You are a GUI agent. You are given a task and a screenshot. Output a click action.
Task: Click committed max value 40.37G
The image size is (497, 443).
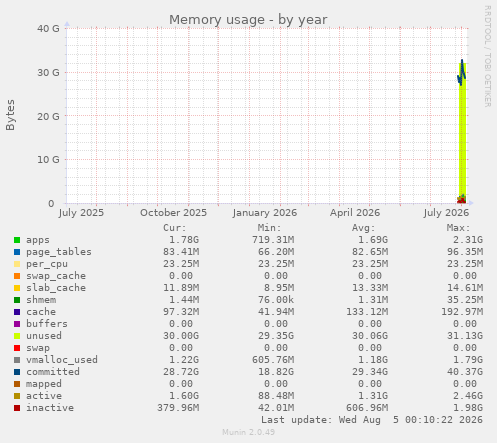point(465,372)
